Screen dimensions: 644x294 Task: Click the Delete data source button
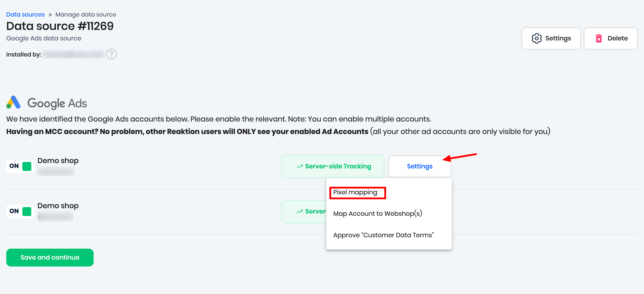[x=610, y=38]
